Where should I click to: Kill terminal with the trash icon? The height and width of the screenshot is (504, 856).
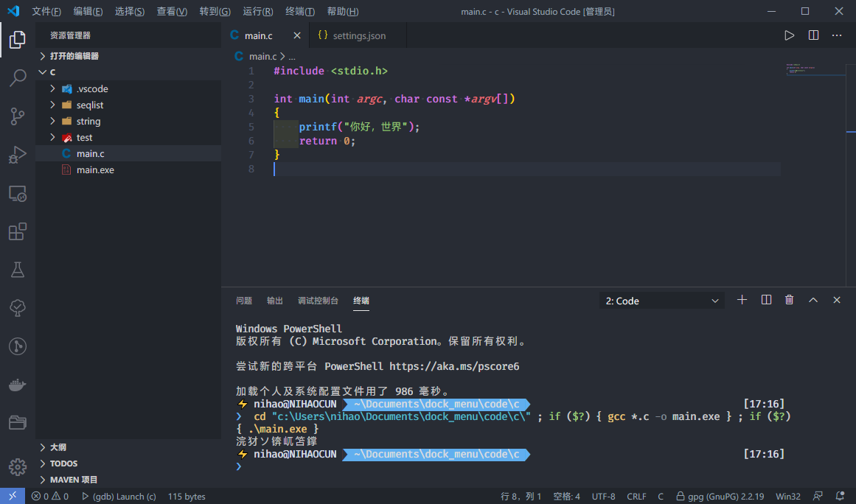click(790, 300)
